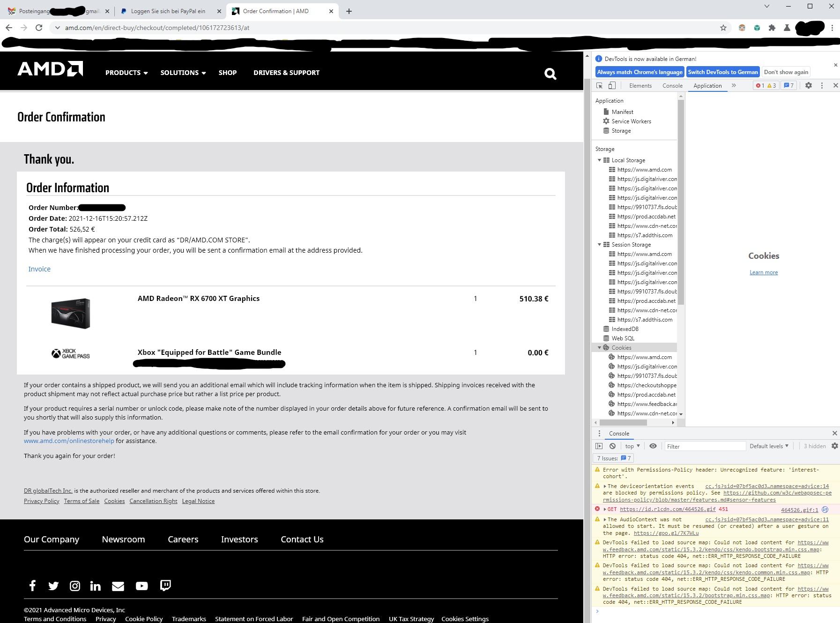Create live expression eye icon

(653, 446)
